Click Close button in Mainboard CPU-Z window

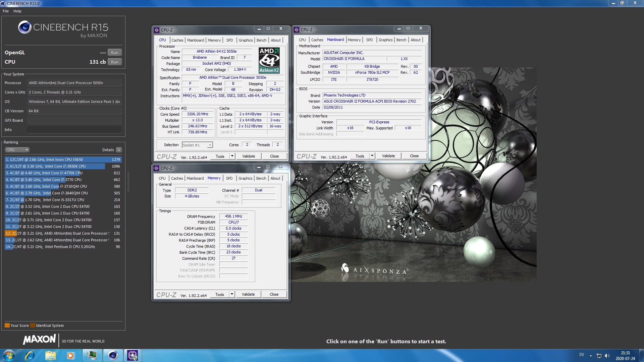[x=414, y=156]
